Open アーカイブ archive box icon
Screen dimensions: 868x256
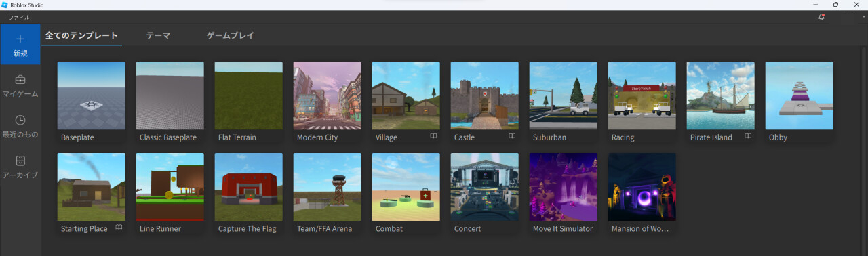20,161
